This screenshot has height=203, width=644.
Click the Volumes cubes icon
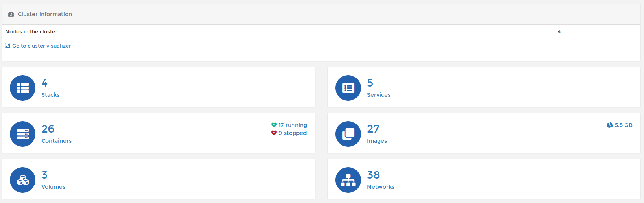point(22,180)
